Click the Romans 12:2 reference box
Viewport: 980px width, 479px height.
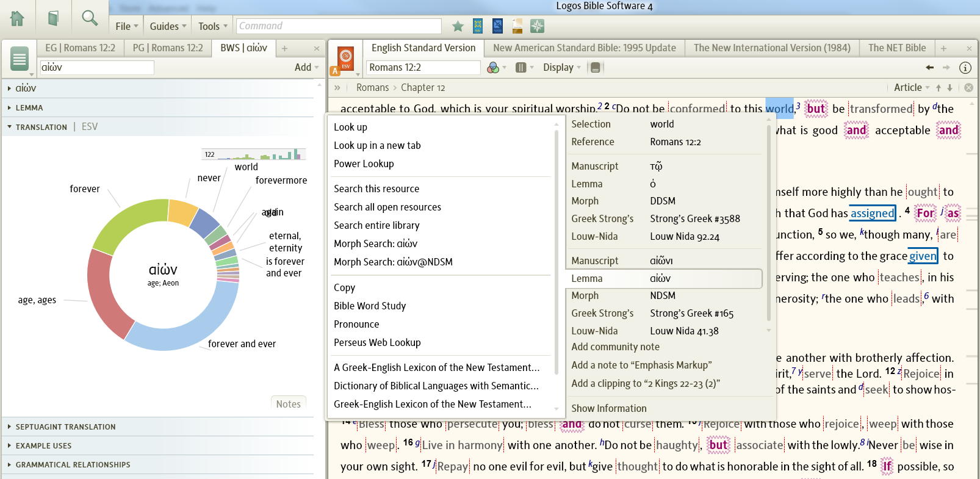click(423, 68)
